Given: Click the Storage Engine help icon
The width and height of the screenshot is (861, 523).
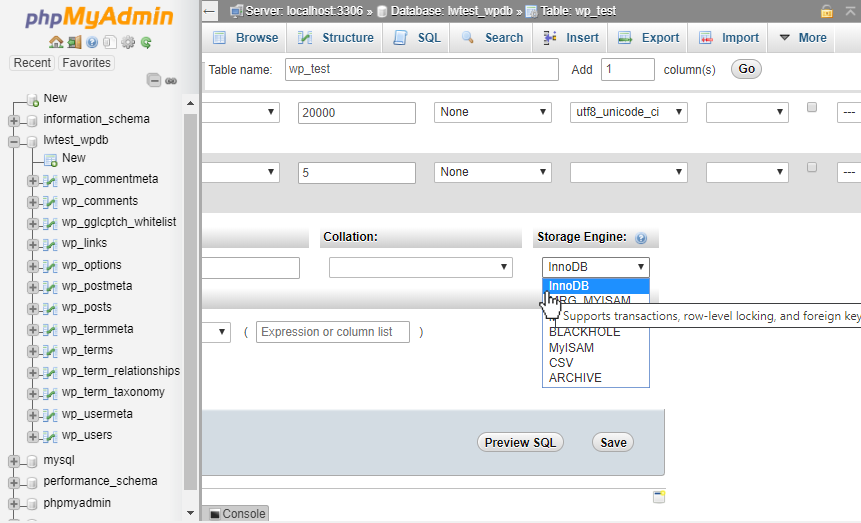Looking at the screenshot, I should 641,238.
